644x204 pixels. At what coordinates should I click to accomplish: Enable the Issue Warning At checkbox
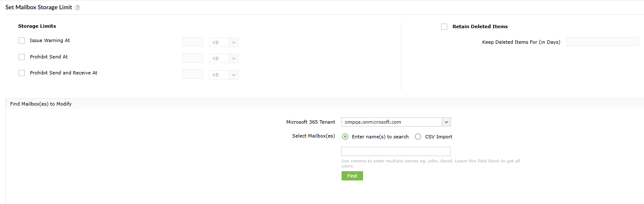pos(22,41)
